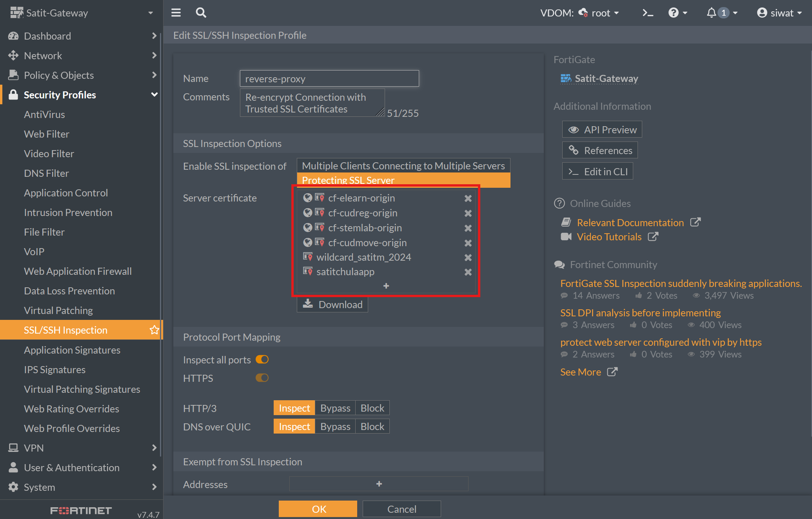Click the Security Profiles lock icon
The width and height of the screenshot is (812, 519).
tap(13, 94)
